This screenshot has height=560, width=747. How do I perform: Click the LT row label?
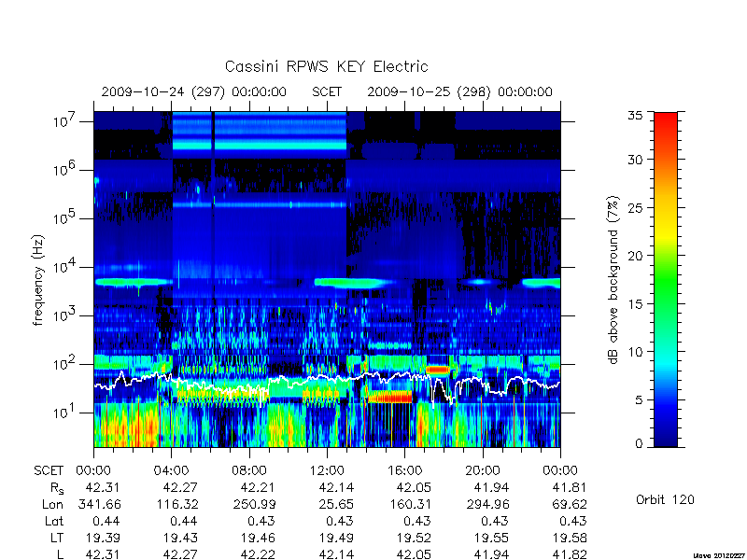click(56, 538)
